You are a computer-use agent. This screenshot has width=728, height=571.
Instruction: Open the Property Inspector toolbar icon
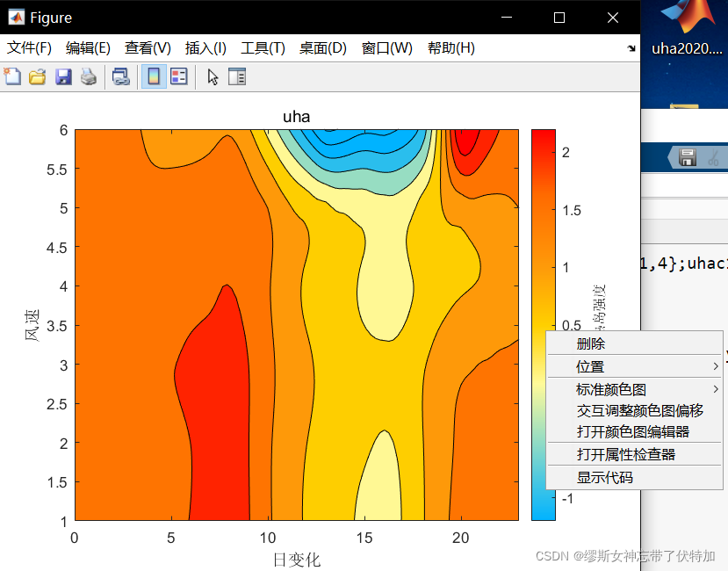pos(237,76)
